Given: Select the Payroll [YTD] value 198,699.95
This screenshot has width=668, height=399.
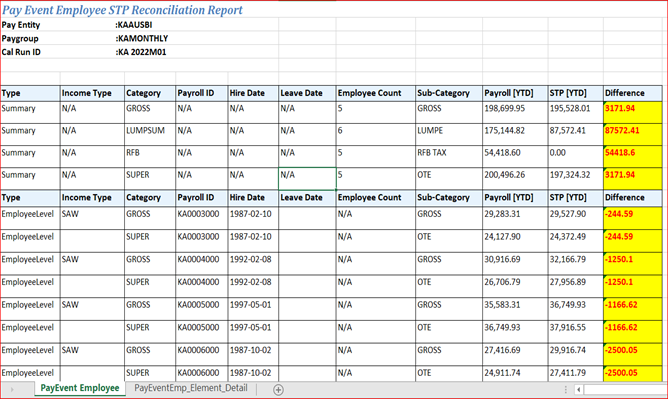Looking at the screenshot, I should tap(515, 112).
